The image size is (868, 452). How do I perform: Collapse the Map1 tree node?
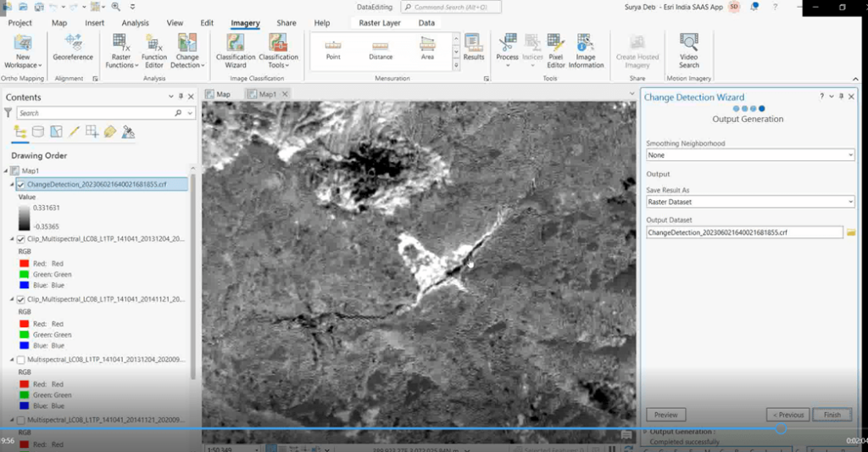6,170
